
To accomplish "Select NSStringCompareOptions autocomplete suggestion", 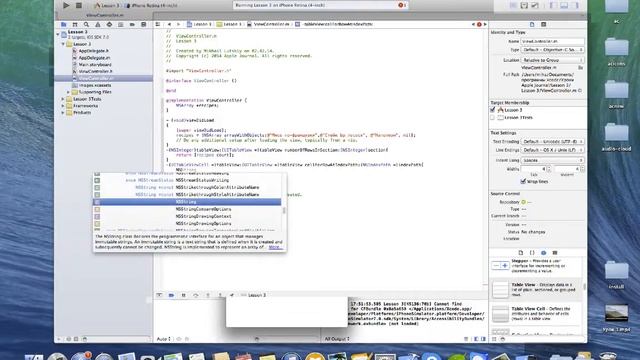I will point(187,209).
